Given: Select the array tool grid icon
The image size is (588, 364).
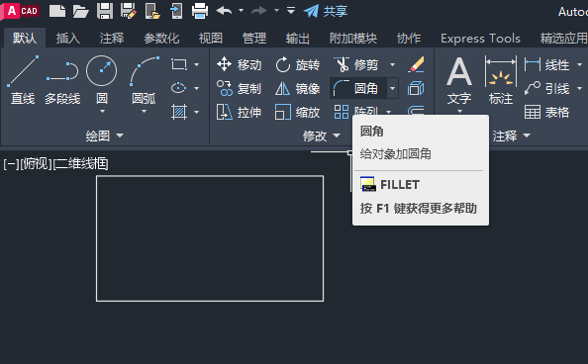Looking at the screenshot, I should tap(342, 112).
